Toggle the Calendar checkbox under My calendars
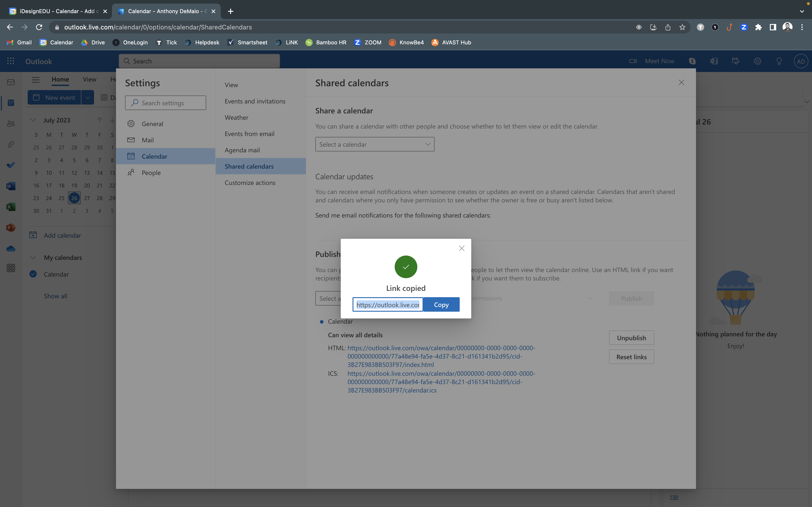The height and width of the screenshot is (507, 812). pyautogui.click(x=33, y=274)
